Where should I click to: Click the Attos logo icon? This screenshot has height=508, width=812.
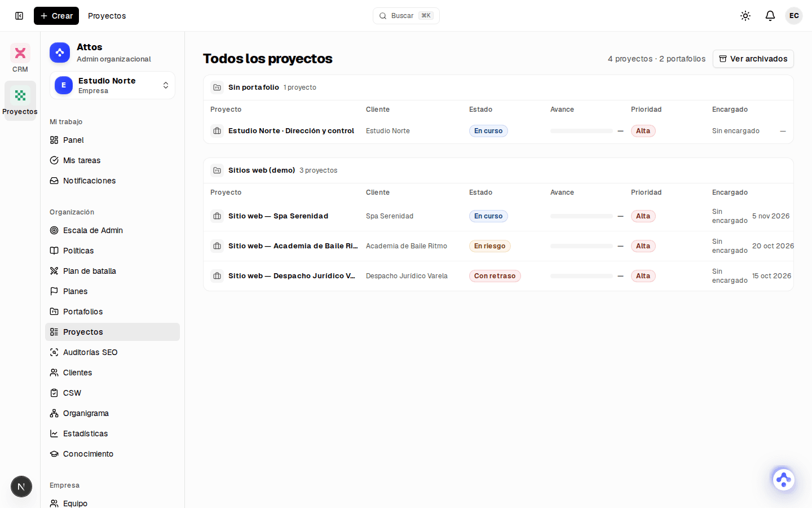[60, 52]
